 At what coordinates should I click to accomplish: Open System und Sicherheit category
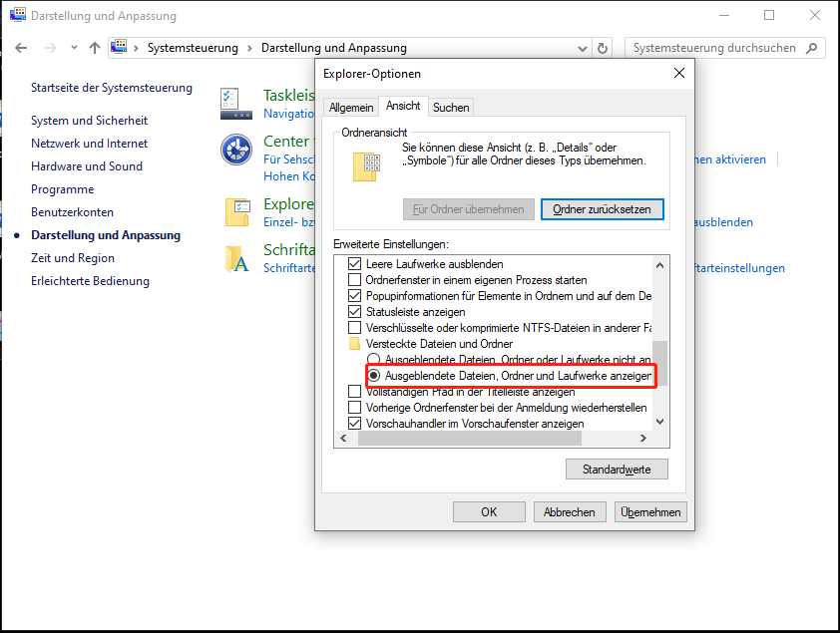89,121
